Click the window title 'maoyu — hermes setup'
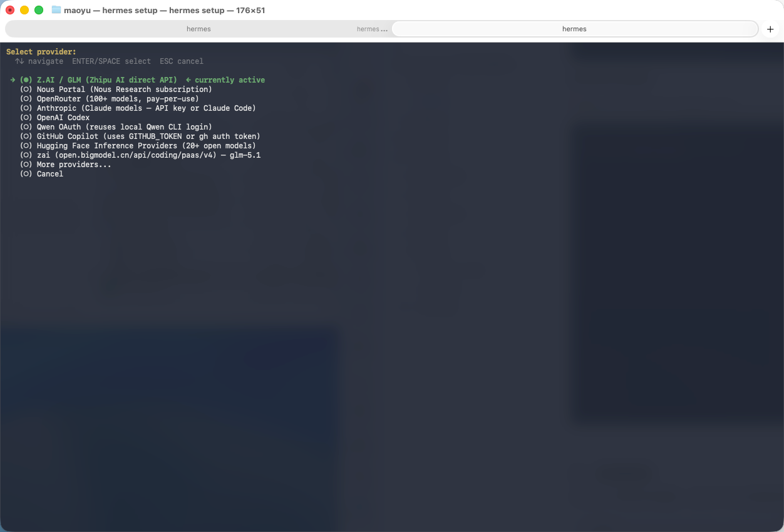The image size is (784, 532). tap(164, 10)
